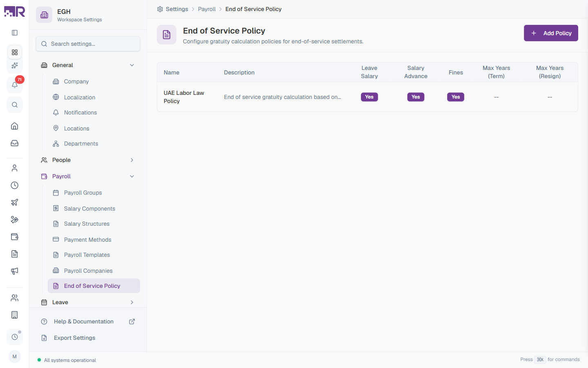This screenshot has height=368, width=588.
Task: Open the notifications bell with badge
Action: coord(15,85)
